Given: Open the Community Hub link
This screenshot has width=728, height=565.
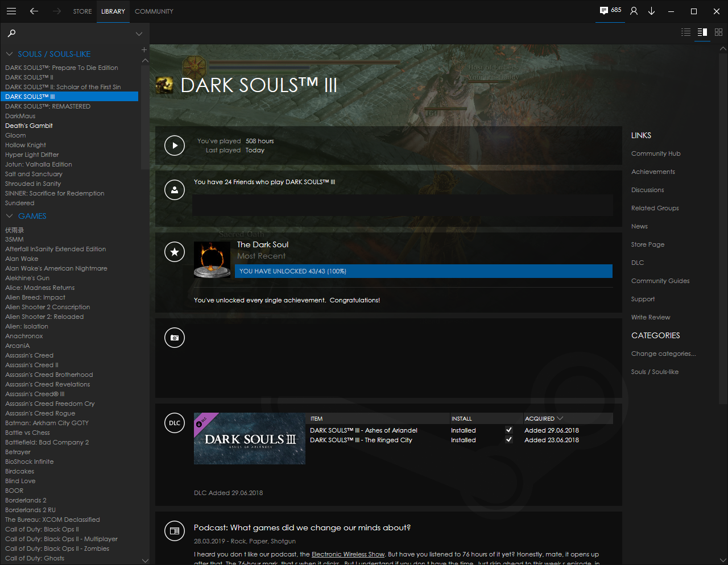Looking at the screenshot, I should click(656, 153).
